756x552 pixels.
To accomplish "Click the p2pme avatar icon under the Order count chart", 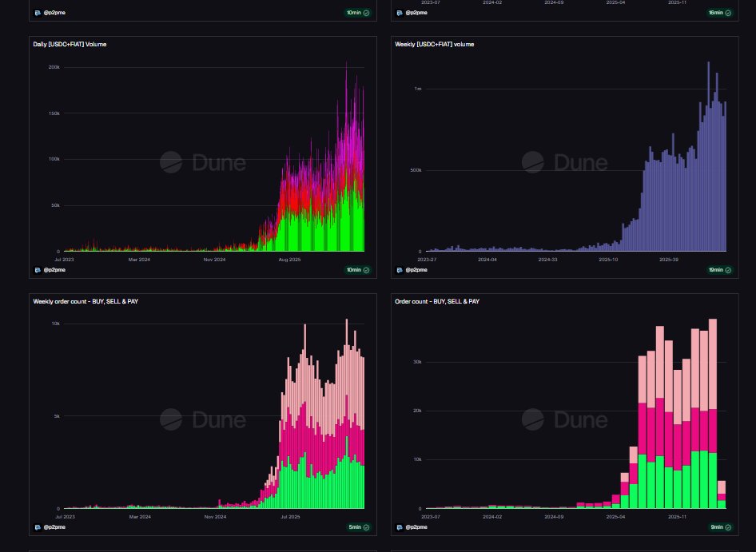I will click(399, 527).
